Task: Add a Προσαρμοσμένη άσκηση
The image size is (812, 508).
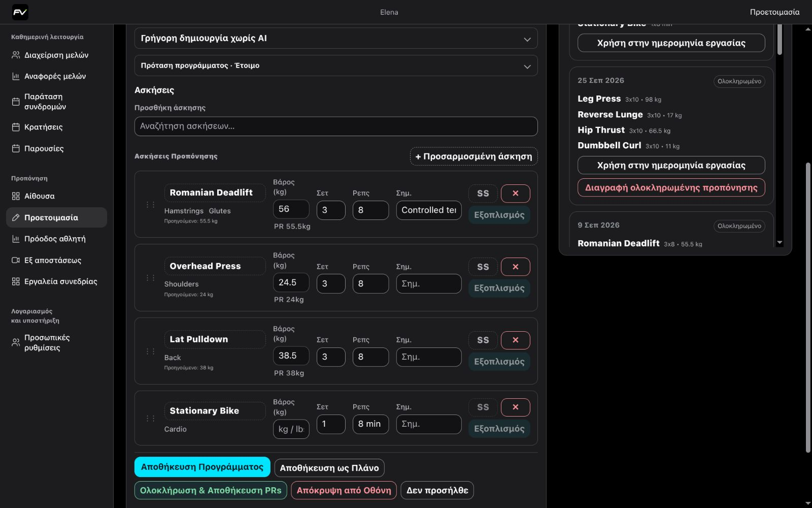Action: click(474, 156)
